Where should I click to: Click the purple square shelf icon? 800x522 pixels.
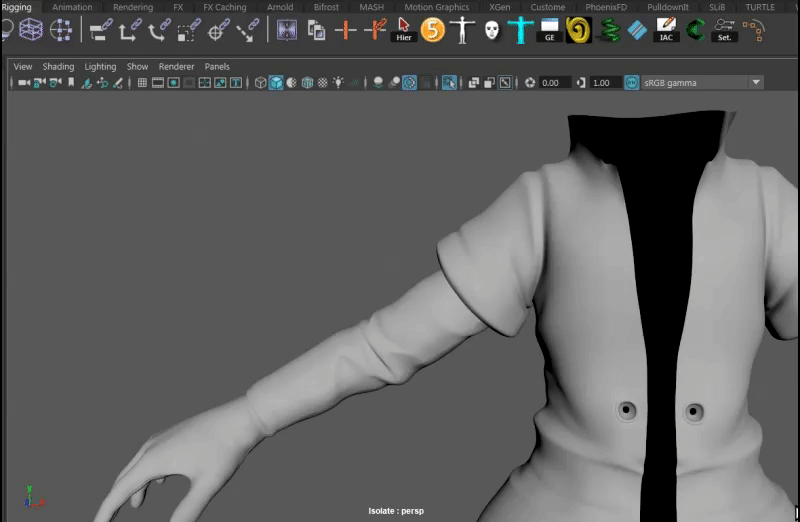(287, 30)
